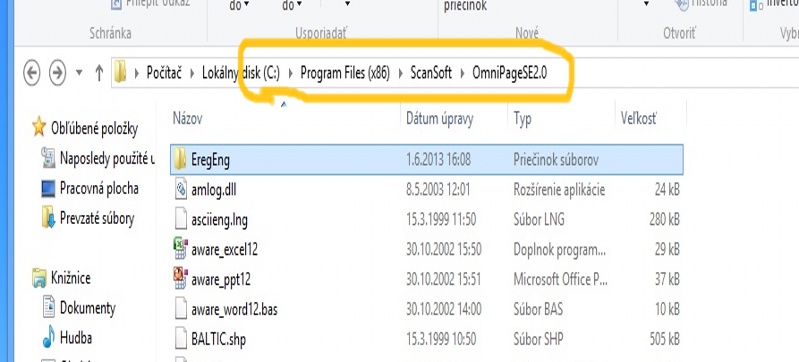Viewport: 799px width, 362px height.
Task: Expand chevron before Počítač breadcrumb
Action: click(137, 73)
